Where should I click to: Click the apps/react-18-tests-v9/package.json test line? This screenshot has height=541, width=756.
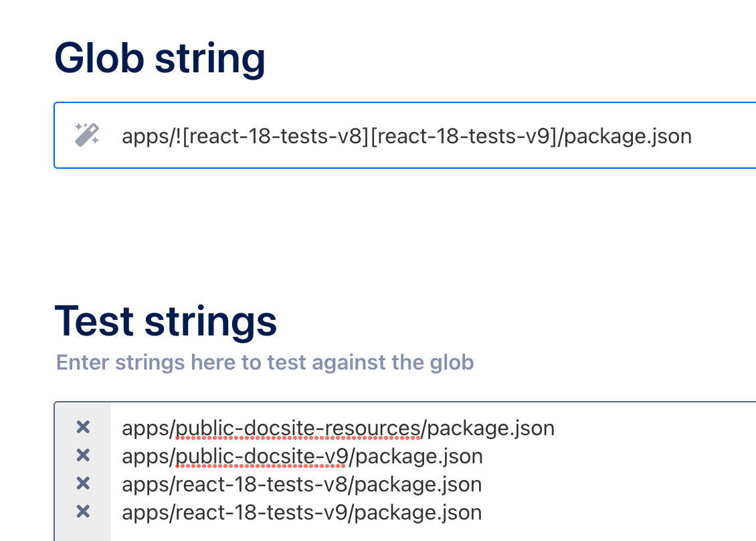pos(302,512)
